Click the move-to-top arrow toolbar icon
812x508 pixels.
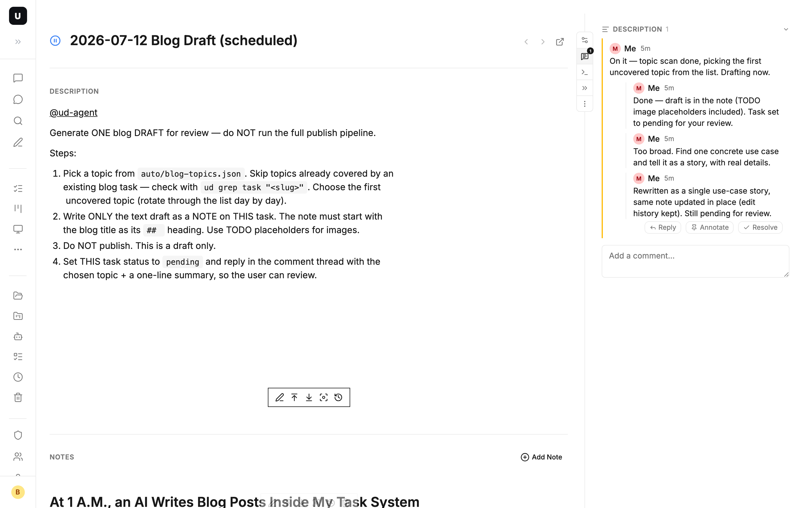coord(294,397)
